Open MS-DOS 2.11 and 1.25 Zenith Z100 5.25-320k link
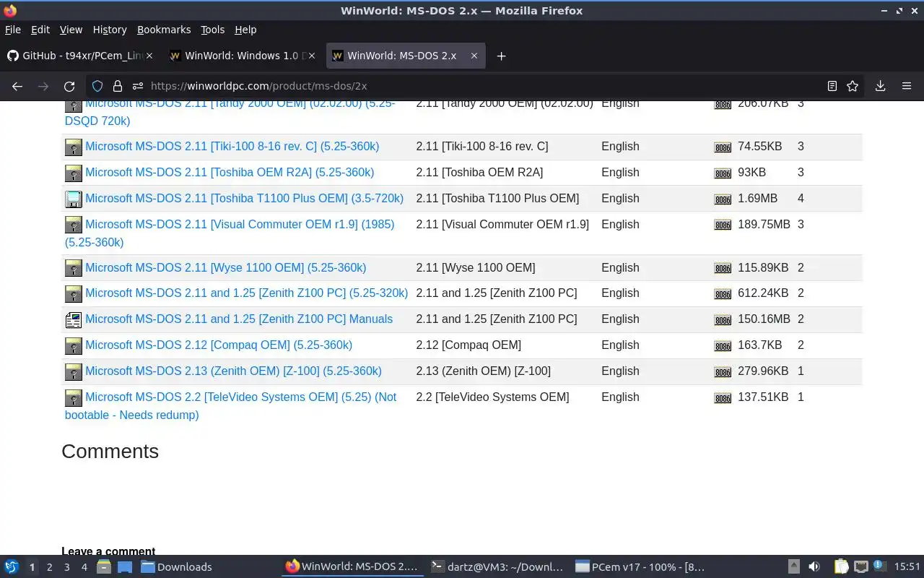 point(246,293)
